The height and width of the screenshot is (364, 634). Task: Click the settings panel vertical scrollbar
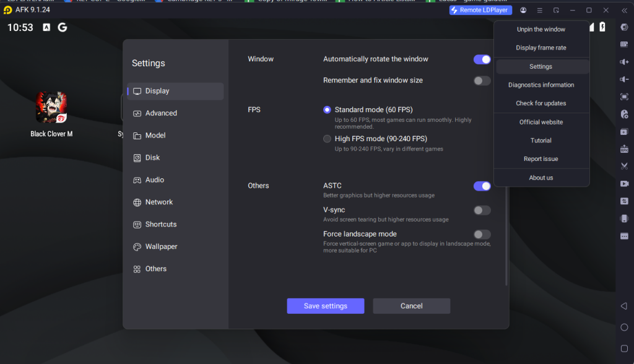[506, 235]
